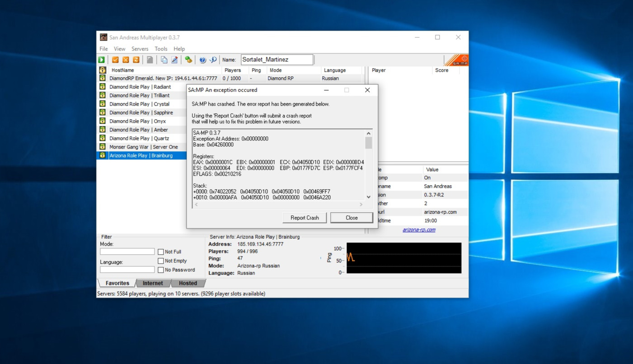Click the Language filter input field
Screen dimensions: 633x364
point(127,270)
